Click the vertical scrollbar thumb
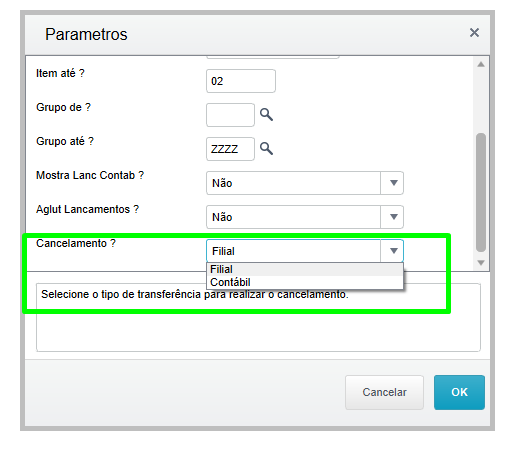Screen dimensions: 530x465 [x=481, y=192]
